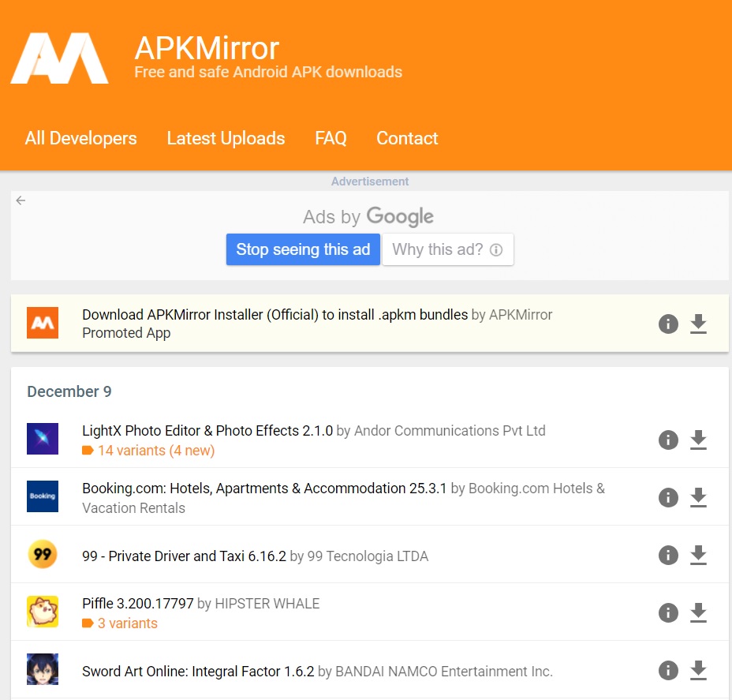Open Sword Art Online: Integral Factor link

(x=198, y=672)
